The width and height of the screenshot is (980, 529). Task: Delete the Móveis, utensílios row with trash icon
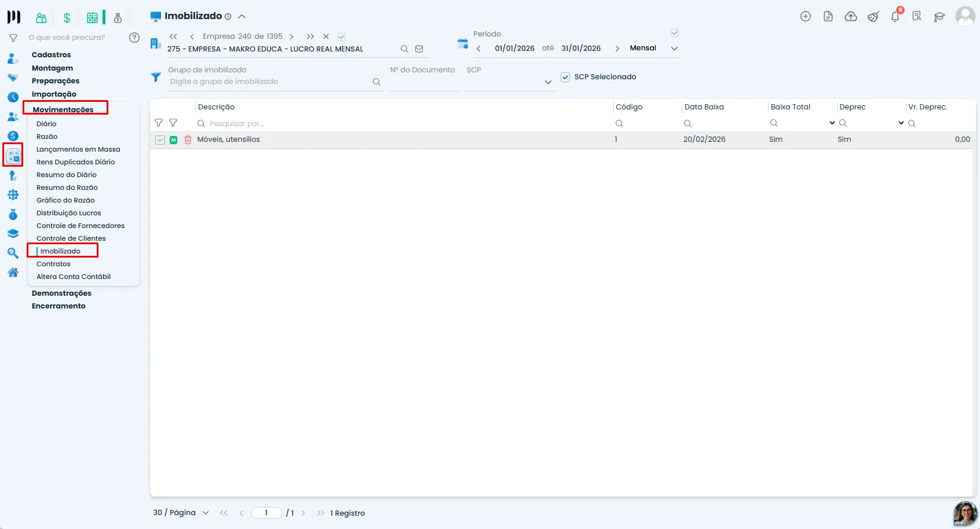[188, 139]
